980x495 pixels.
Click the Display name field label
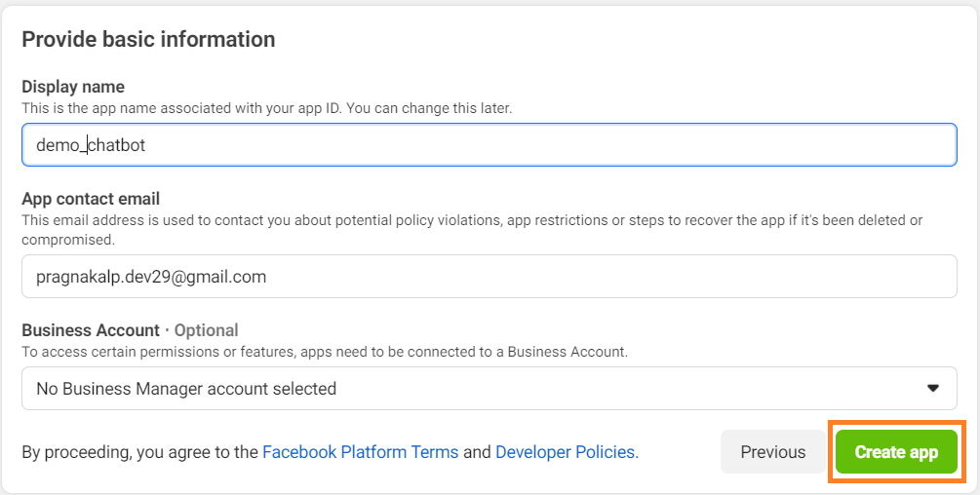point(73,87)
